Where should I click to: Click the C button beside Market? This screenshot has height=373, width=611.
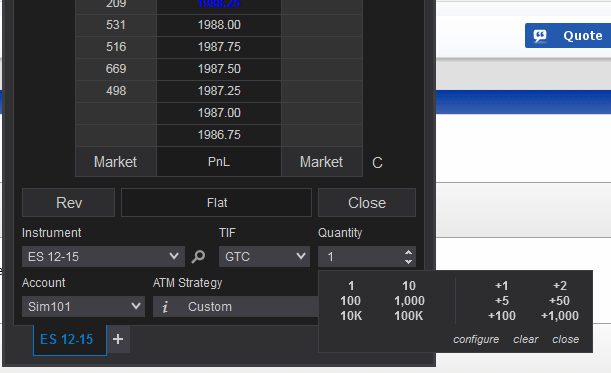377,163
